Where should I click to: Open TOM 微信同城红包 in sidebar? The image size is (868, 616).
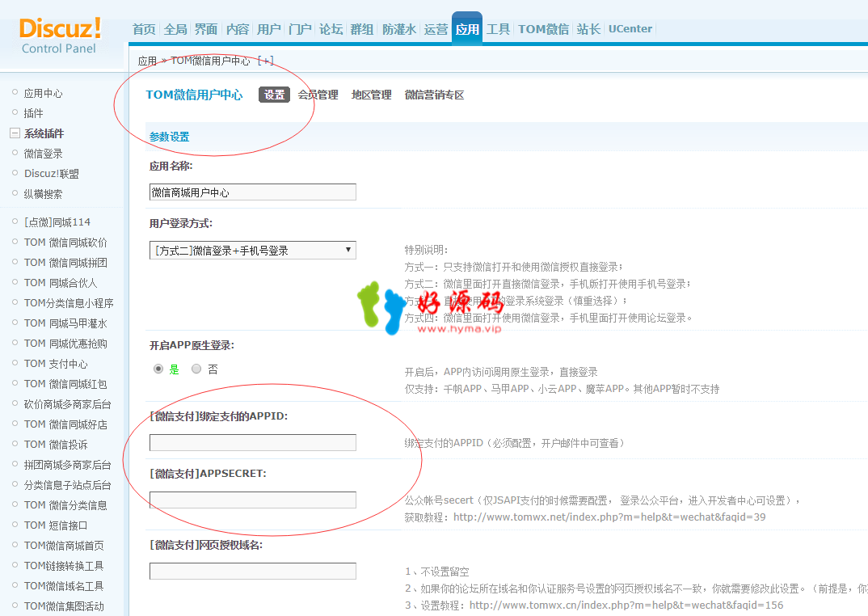(x=65, y=384)
